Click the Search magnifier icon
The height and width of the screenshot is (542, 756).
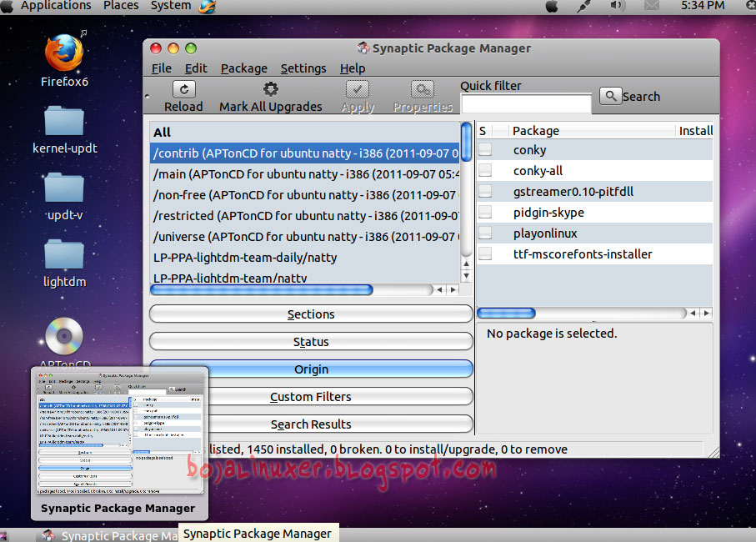pos(610,96)
